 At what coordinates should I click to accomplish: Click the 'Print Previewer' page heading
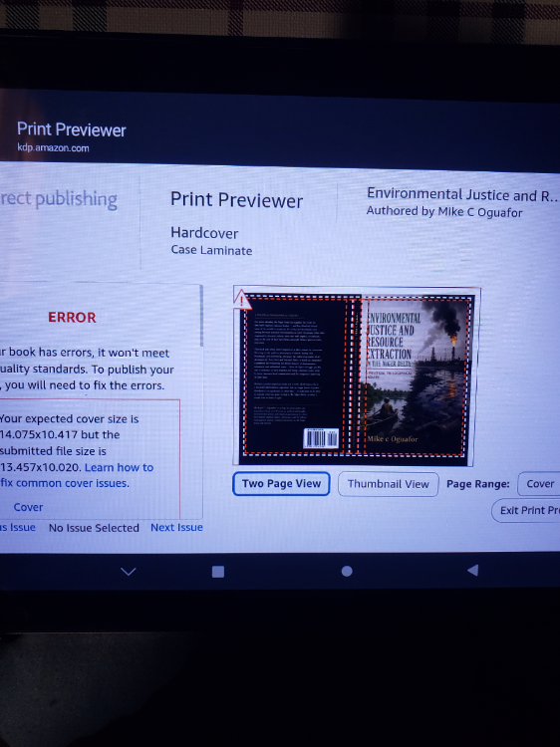pyautogui.click(x=236, y=200)
